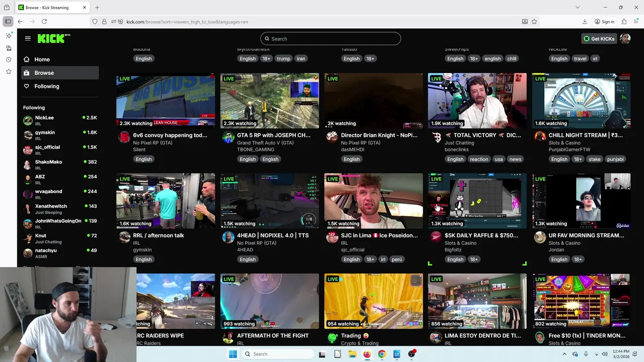Click browser back arrow

(20, 22)
